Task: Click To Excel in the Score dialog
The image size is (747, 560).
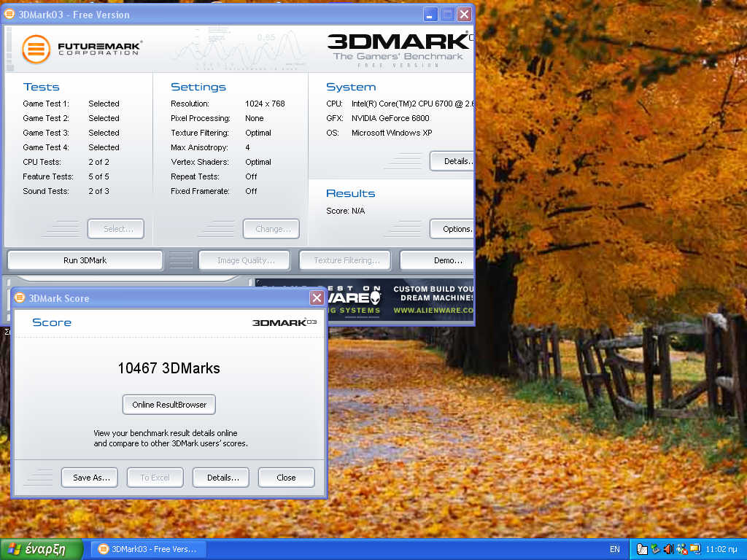Action: point(155,478)
